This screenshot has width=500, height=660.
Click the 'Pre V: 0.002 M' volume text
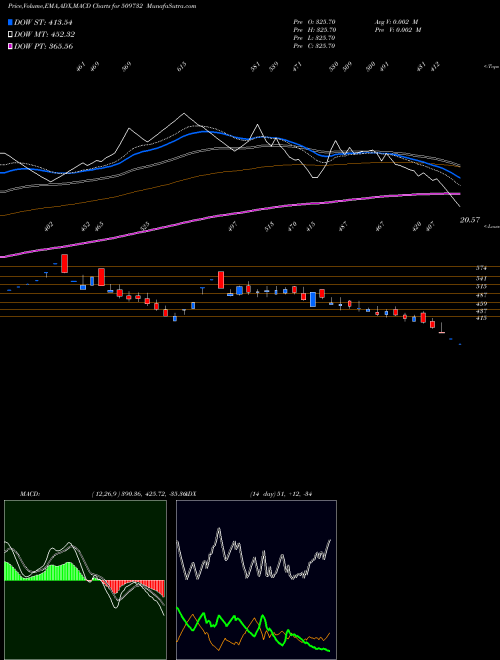click(x=398, y=30)
